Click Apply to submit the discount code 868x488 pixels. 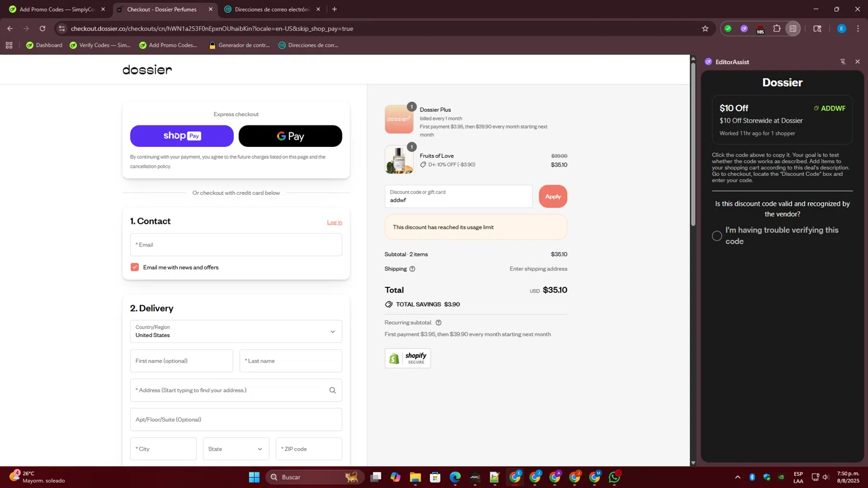coord(553,197)
